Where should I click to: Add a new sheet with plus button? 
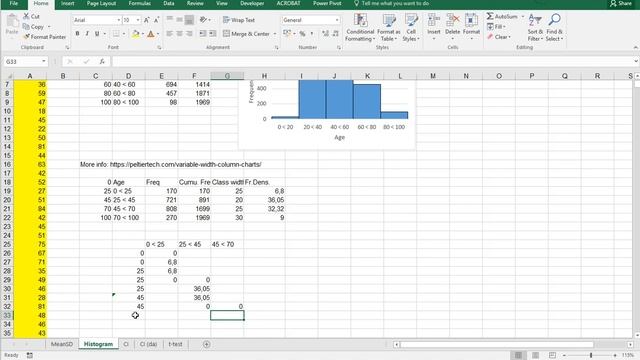coord(207,344)
